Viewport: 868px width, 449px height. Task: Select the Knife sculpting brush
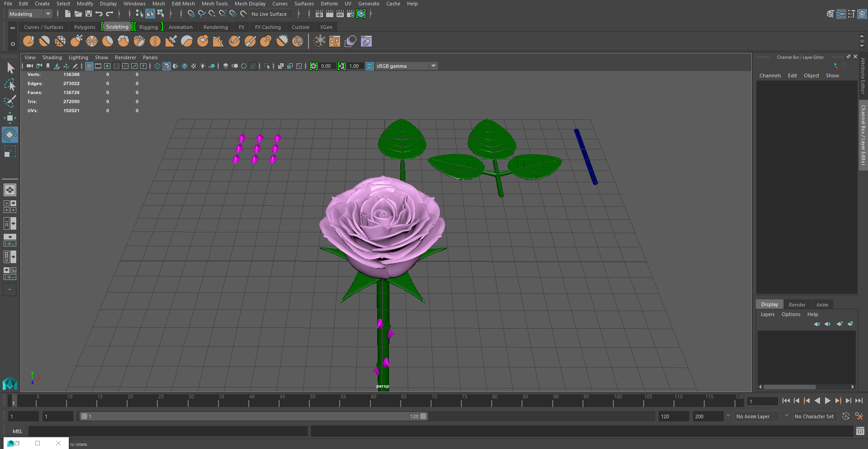pos(234,41)
